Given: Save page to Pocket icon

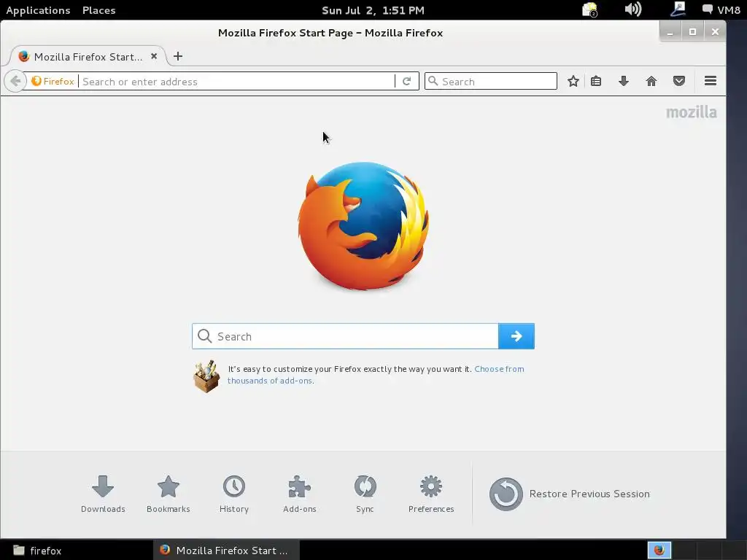Looking at the screenshot, I should (x=679, y=81).
